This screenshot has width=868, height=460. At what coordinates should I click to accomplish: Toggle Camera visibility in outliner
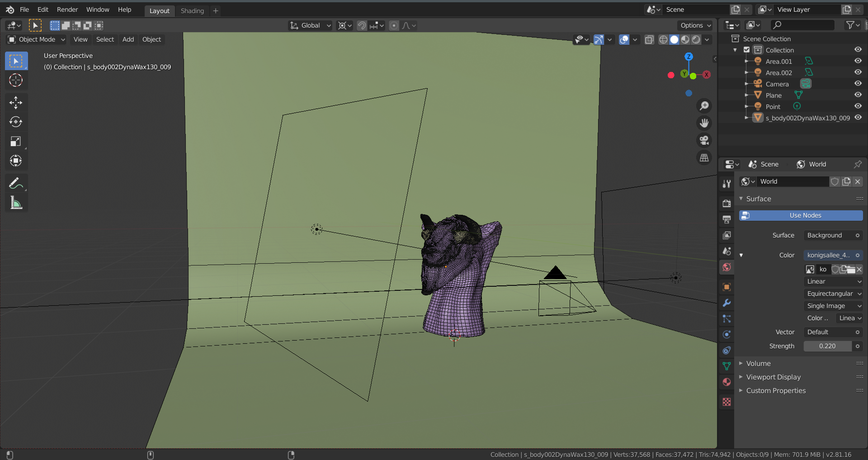pyautogui.click(x=858, y=83)
